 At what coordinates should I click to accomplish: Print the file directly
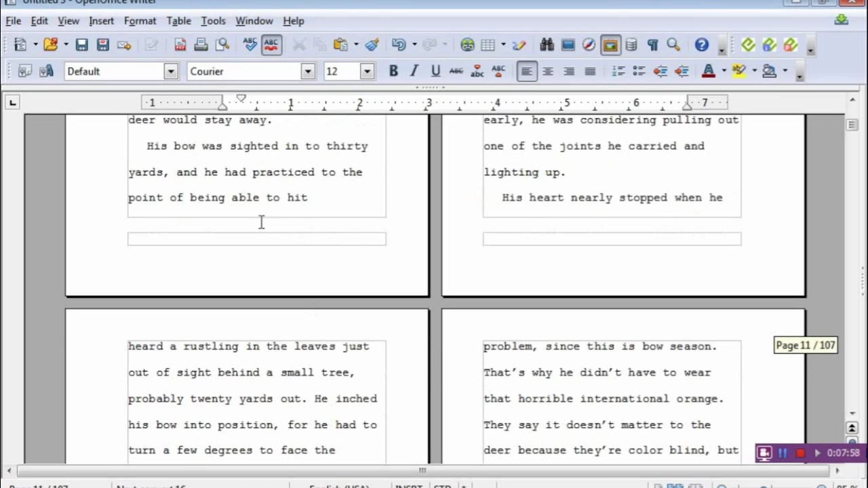click(201, 45)
